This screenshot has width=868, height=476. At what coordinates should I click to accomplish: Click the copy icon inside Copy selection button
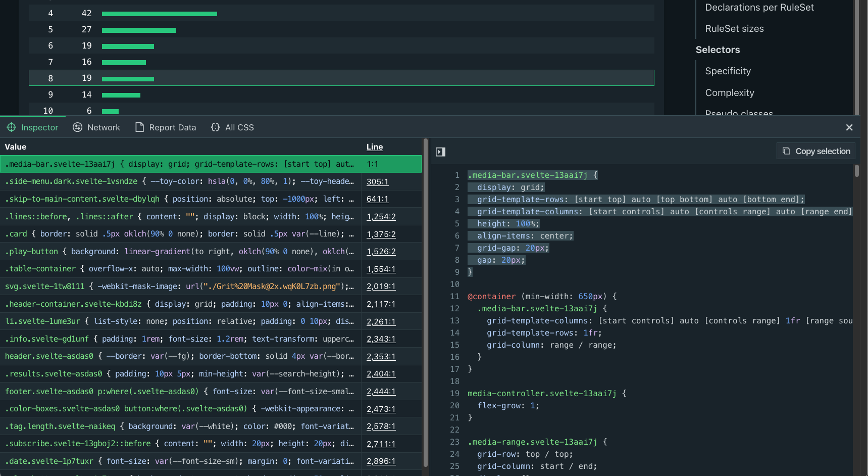(x=786, y=151)
